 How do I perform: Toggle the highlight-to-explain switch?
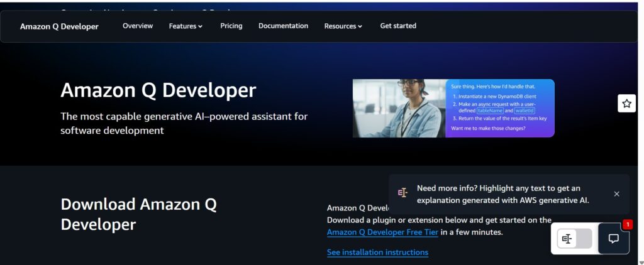(574, 239)
